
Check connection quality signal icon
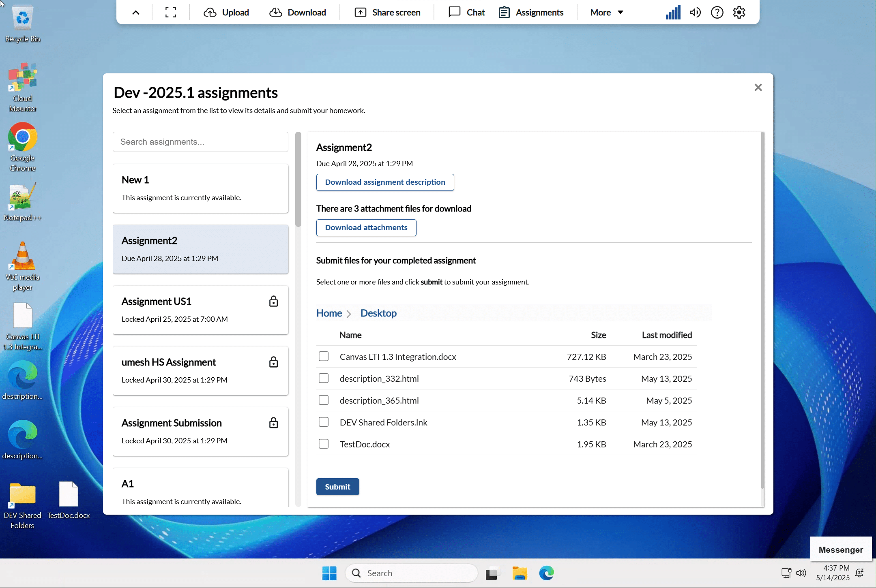(672, 12)
